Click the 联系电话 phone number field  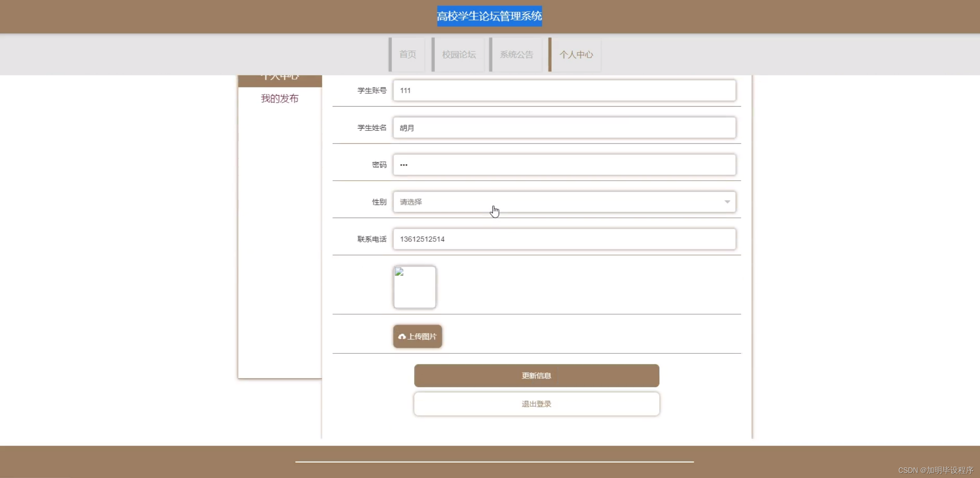pyautogui.click(x=564, y=239)
